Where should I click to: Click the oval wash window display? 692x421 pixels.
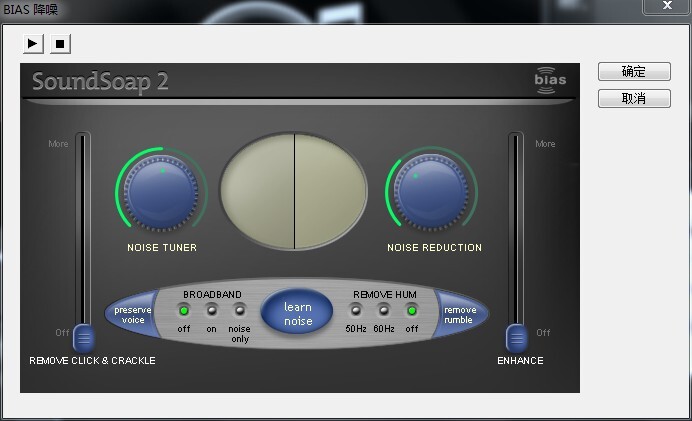point(294,191)
